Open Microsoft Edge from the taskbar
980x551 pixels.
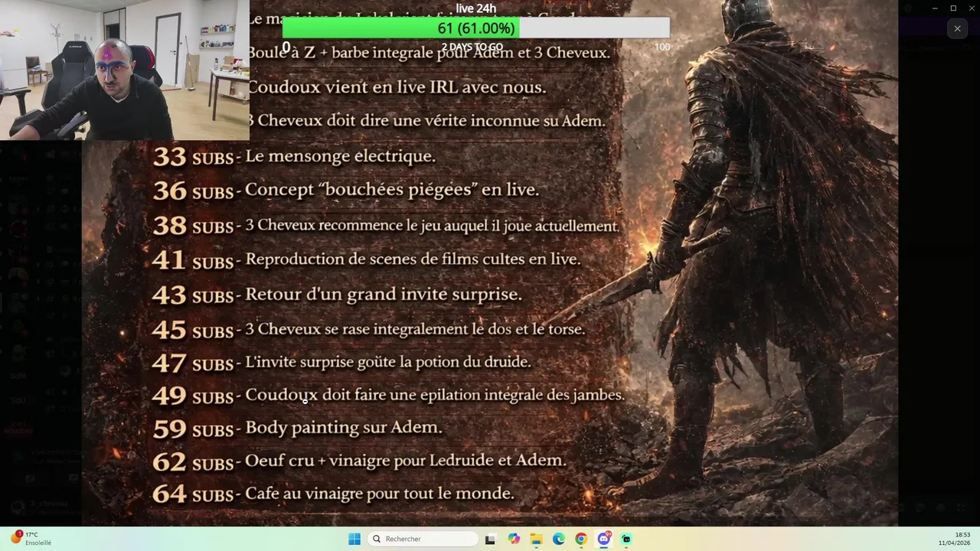click(559, 539)
